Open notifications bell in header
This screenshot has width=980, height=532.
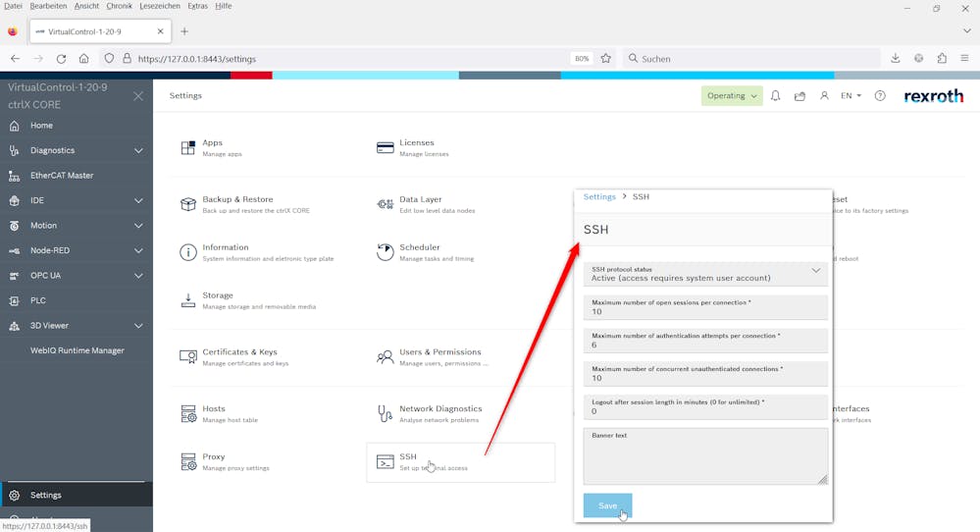click(775, 95)
